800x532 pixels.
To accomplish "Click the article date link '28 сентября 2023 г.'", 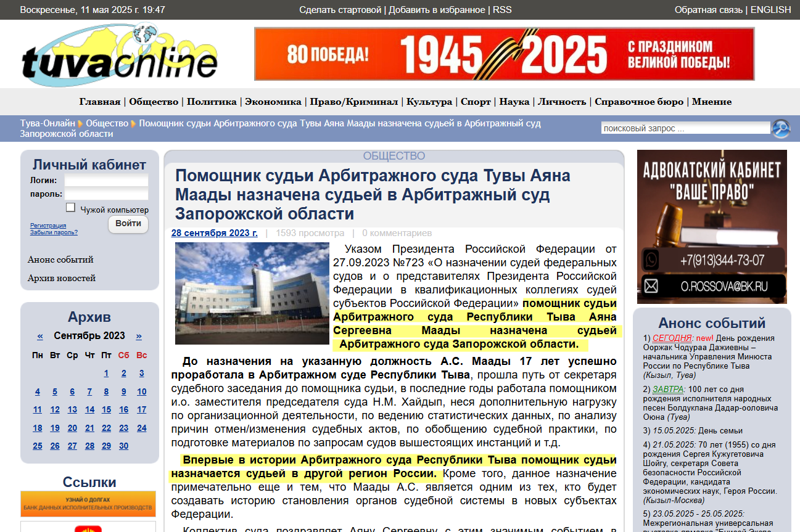I will point(213,233).
